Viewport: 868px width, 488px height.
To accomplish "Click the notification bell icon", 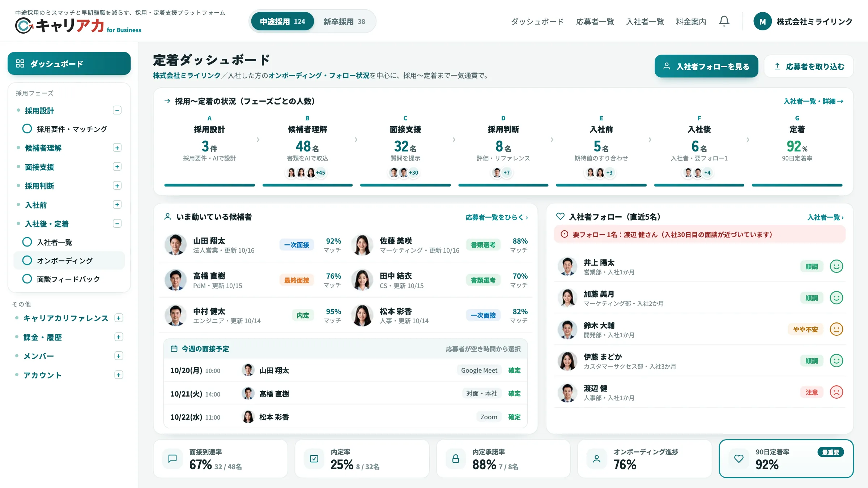I will tap(724, 21).
